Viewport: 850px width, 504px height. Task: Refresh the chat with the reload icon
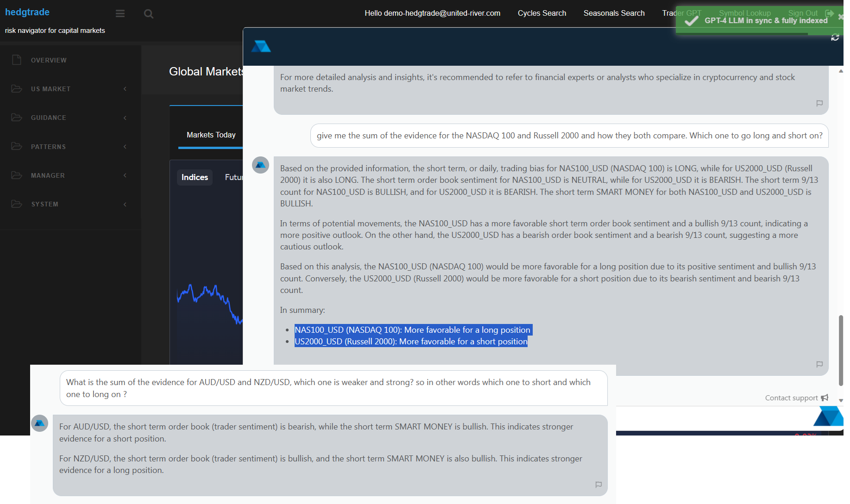coord(835,37)
